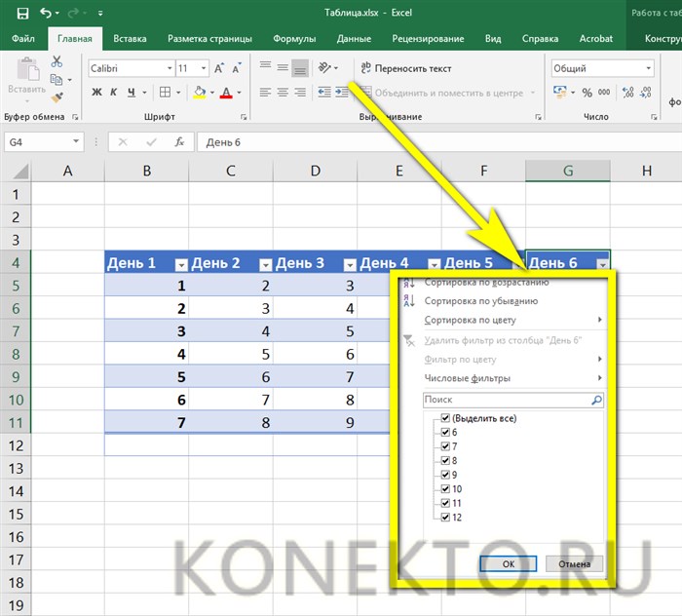Open День 2 filter dropdown
Viewport: 682px width, 616px height.
(265, 264)
